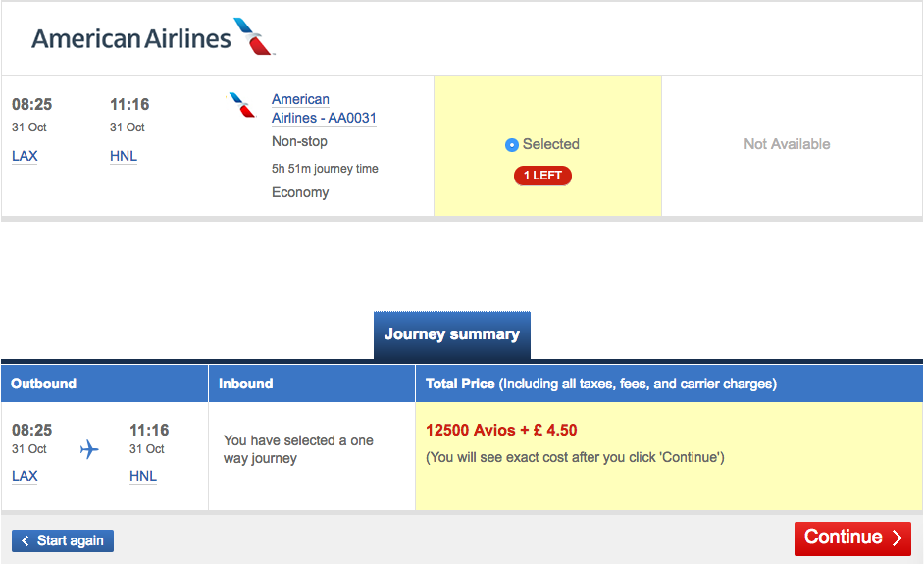Click the Start again button
This screenshot has height=564, width=924.
63,541
